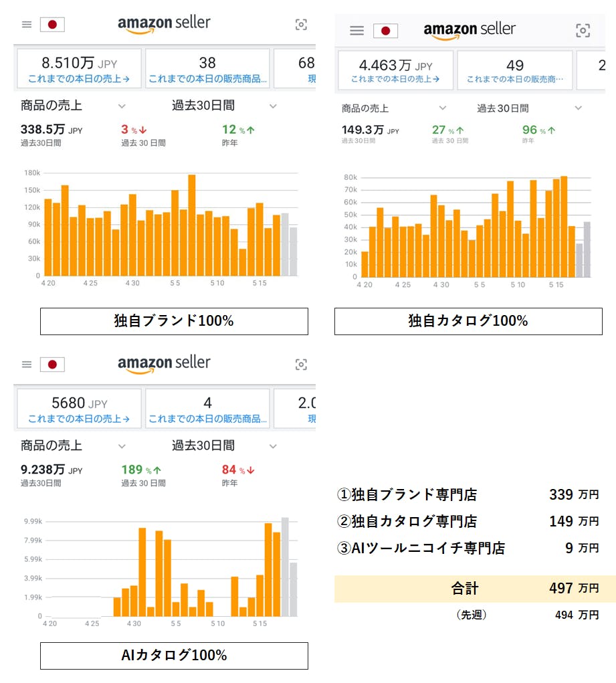Click the scan icon in the 4.463万 JPY panel
The width and height of the screenshot is (616, 683).
tap(583, 31)
